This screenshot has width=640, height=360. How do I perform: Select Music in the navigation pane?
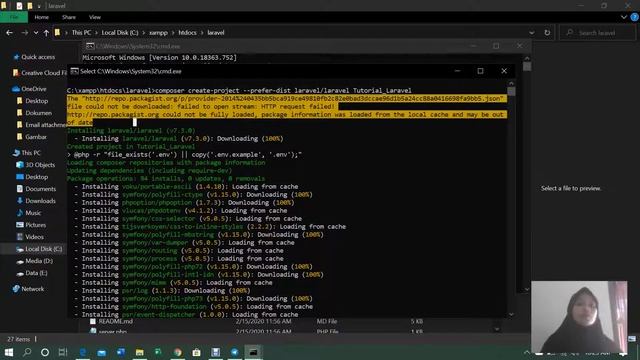[x=29, y=213]
